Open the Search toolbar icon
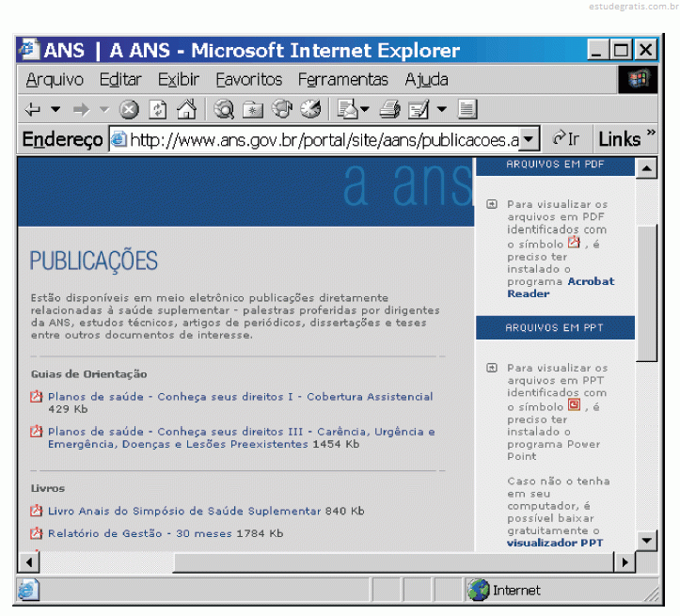The height and width of the screenshot is (616, 680). click(x=224, y=109)
